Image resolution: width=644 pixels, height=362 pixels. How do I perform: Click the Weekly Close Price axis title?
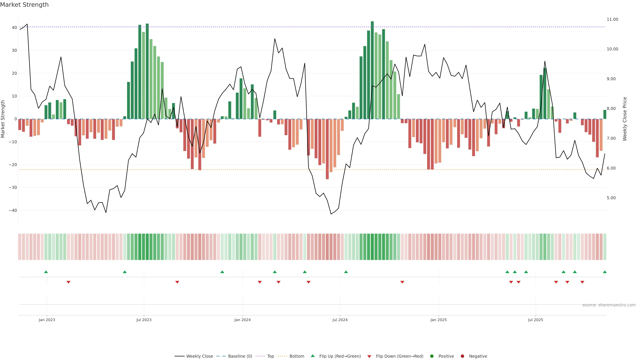[x=625, y=119]
